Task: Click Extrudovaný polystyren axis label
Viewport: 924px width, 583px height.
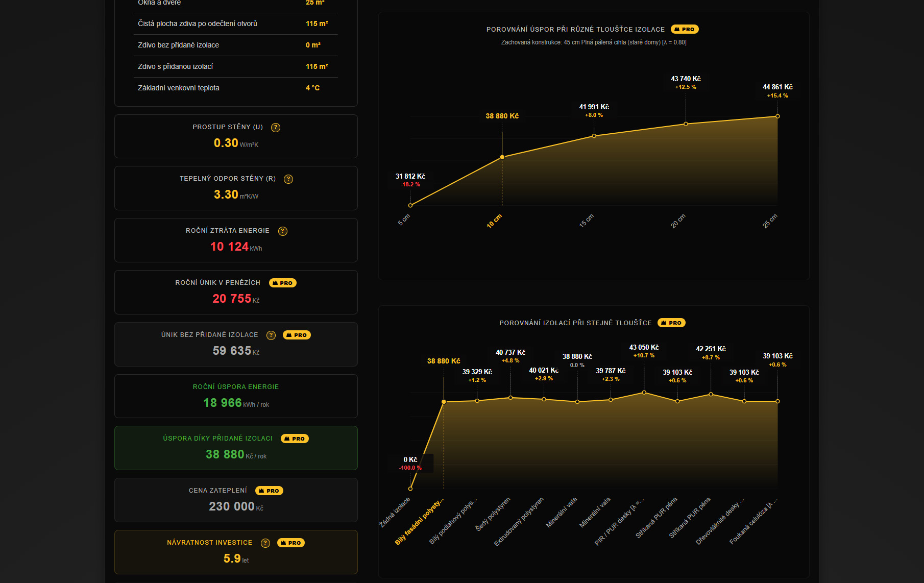Action: (x=519, y=521)
